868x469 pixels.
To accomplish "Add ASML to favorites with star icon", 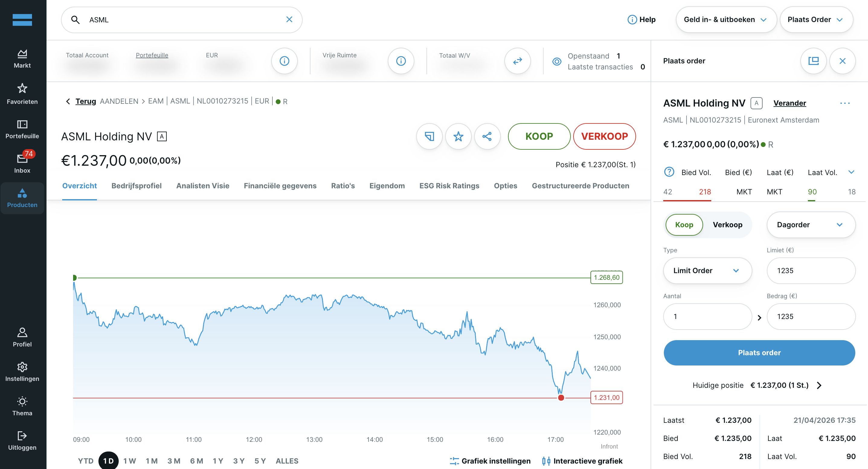I will pos(458,136).
